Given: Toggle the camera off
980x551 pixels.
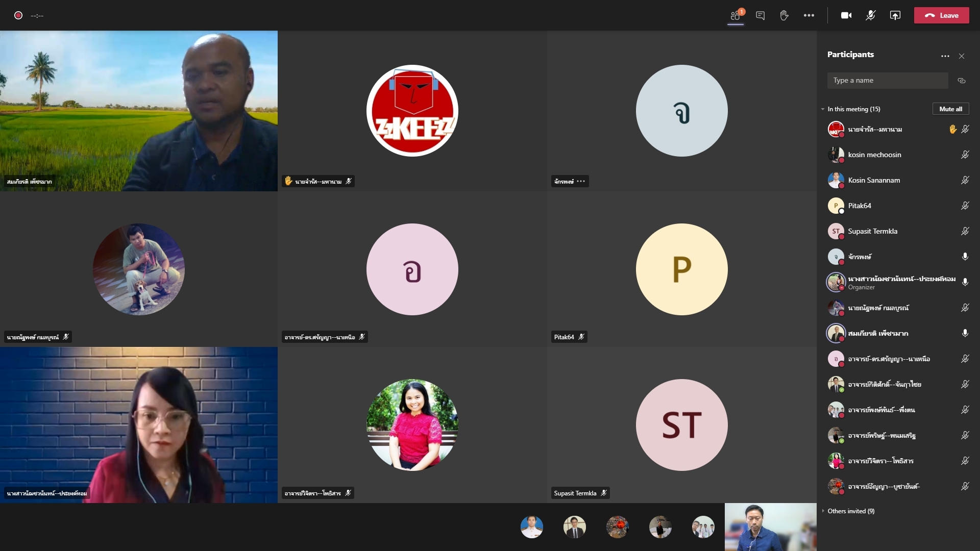Looking at the screenshot, I should (846, 15).
